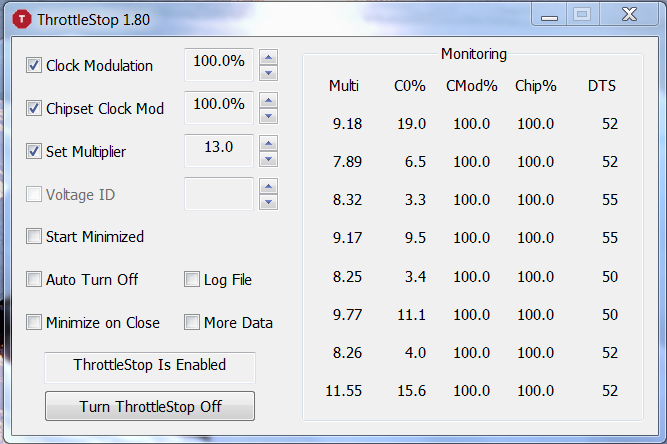667x444 pixels.
Task: Minimize the ThrottleStop window
Action: tap(549, 15)
